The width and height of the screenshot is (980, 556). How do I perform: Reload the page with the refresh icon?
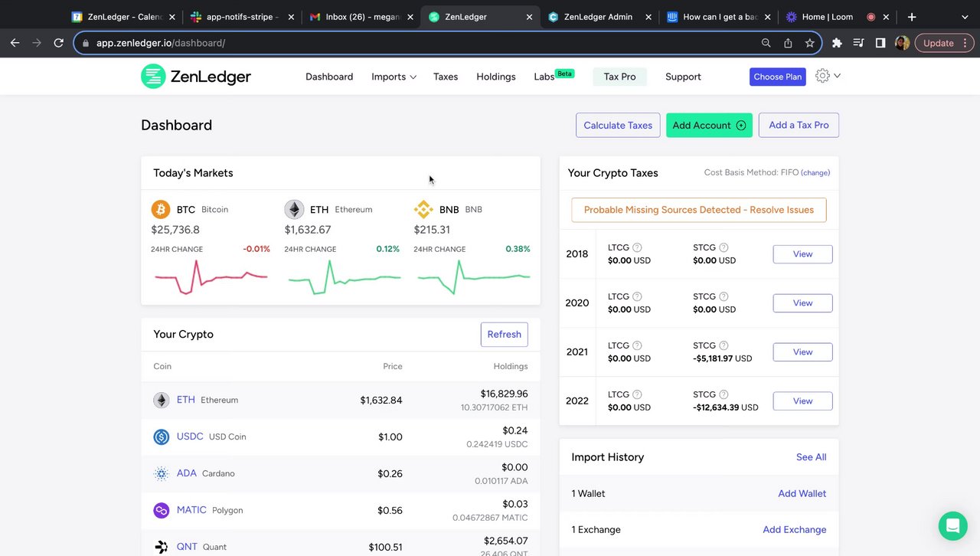coord(58,43)
